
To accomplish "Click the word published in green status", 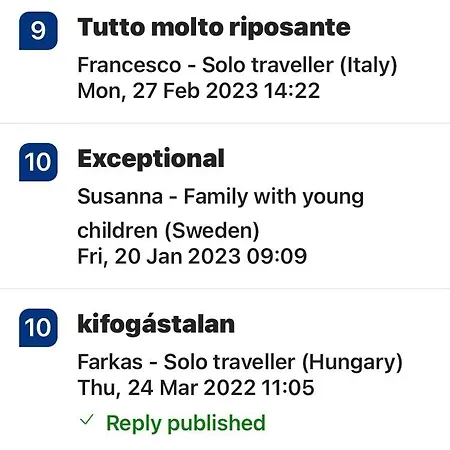I will 216,423.
